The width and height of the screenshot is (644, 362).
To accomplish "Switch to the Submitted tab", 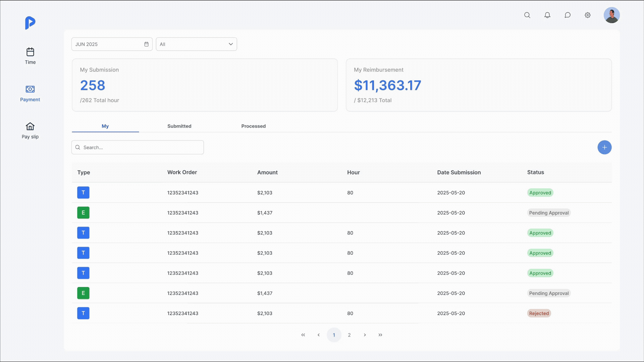I will click(x=179, y=126).
